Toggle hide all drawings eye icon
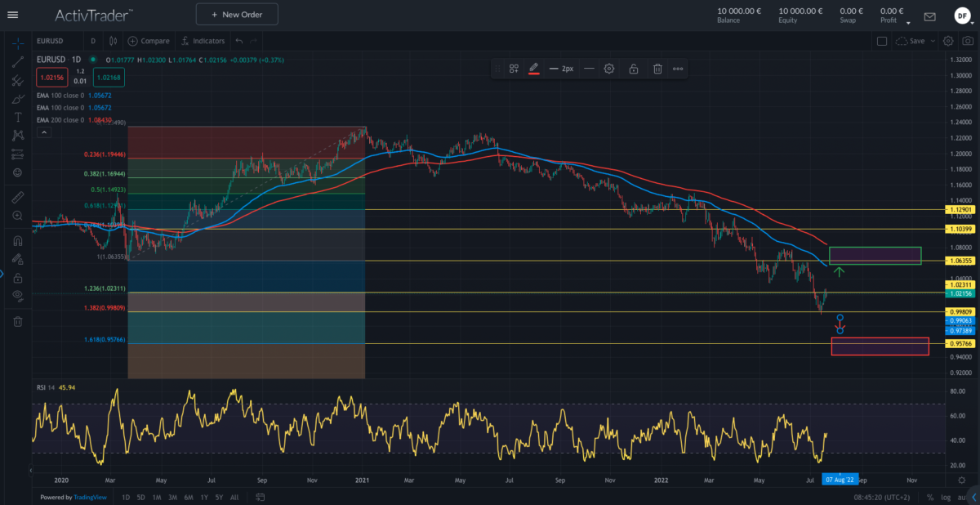This screenshot has width=980, height=505. (17, 296)
